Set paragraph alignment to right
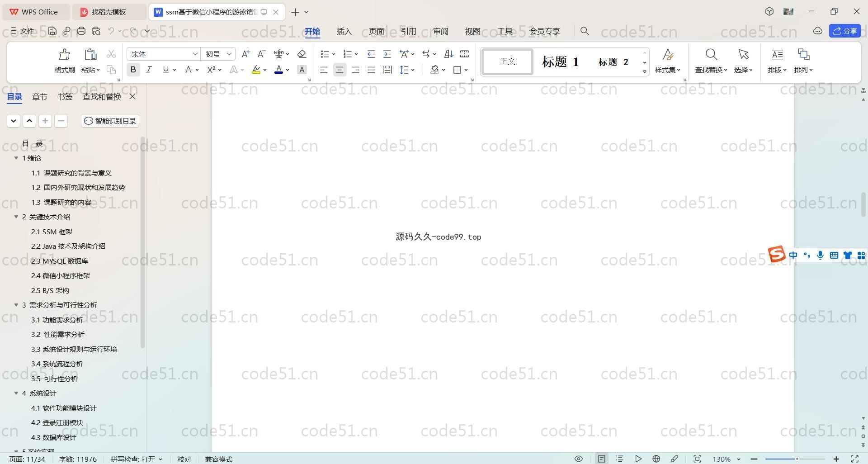The image size is (868, 464). 355,70
